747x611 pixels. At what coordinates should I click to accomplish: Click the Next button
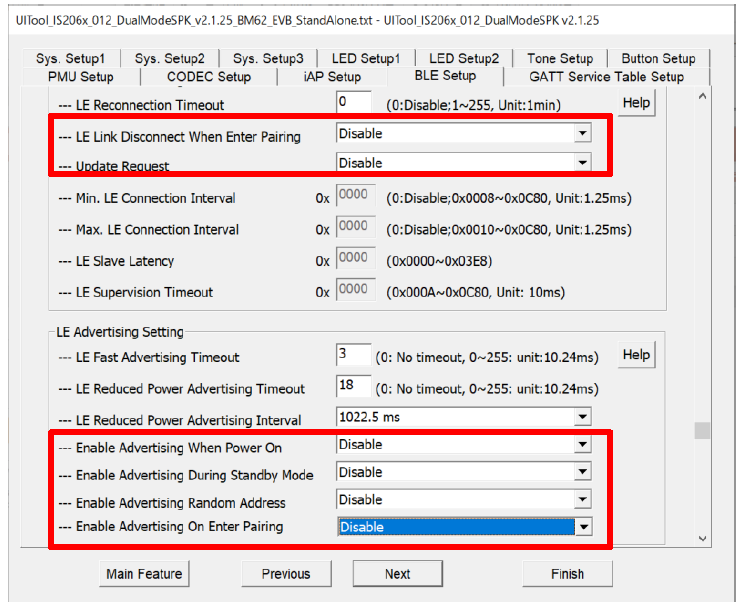click(397, 574)
